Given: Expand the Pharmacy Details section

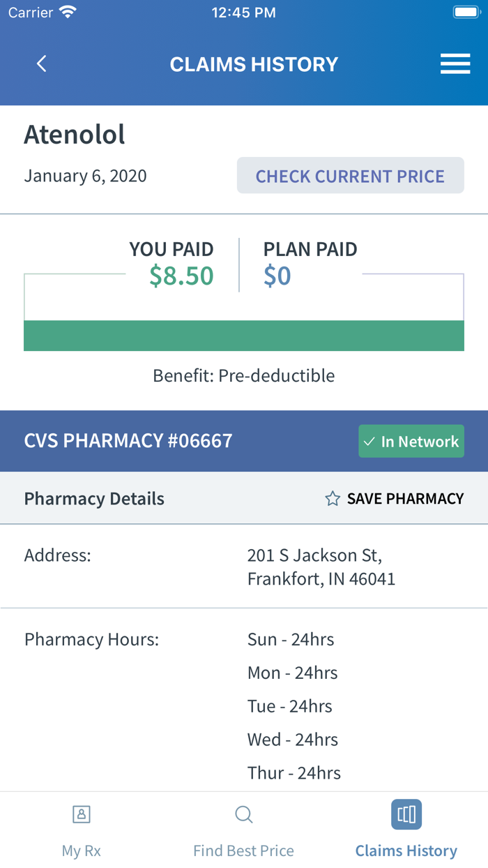Looking at the screenshot, I should click(x=94, y=498).
